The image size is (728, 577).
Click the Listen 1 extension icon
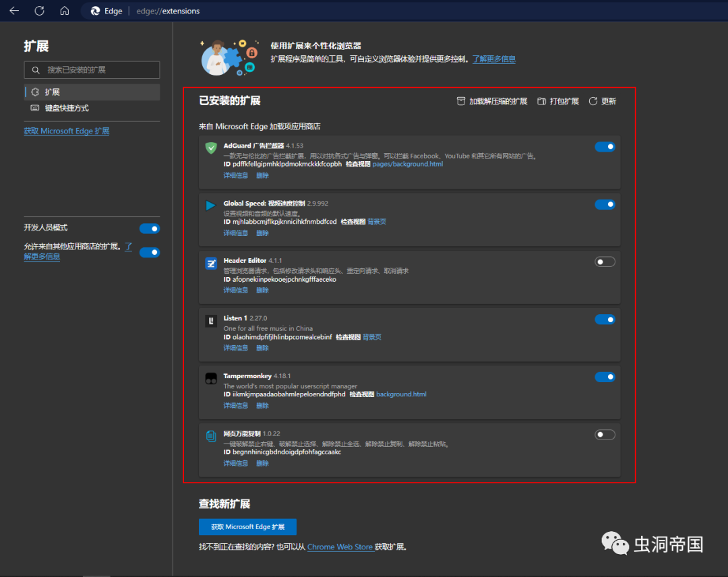(211, 321)
